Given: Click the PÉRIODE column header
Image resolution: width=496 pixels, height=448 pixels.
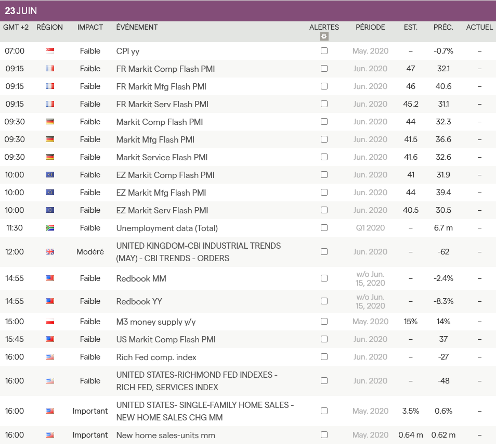Looking at the screenshot, I should (x=370, y=27).
